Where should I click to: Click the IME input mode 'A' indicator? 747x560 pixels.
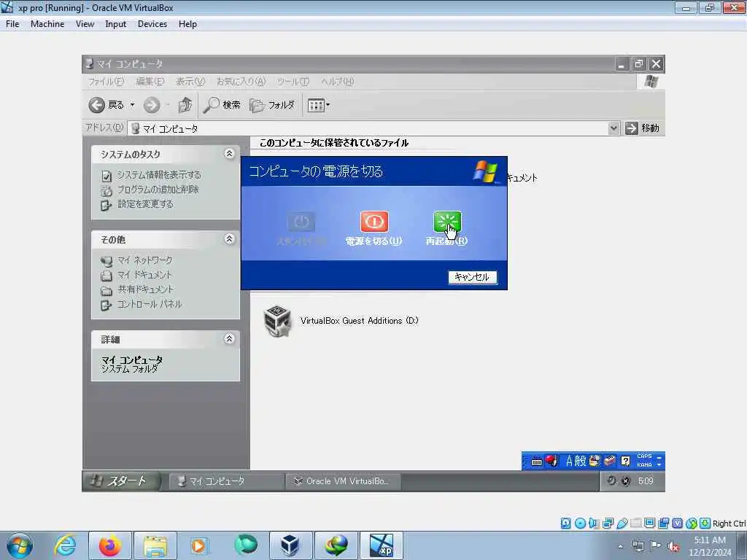pyautogui.click(x=569, y=461)
